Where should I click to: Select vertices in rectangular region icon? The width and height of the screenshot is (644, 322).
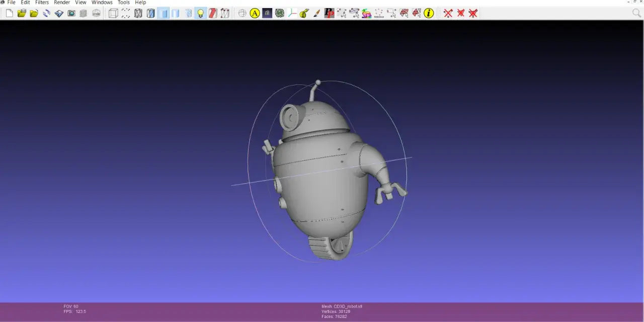click(x=391, y=13)
